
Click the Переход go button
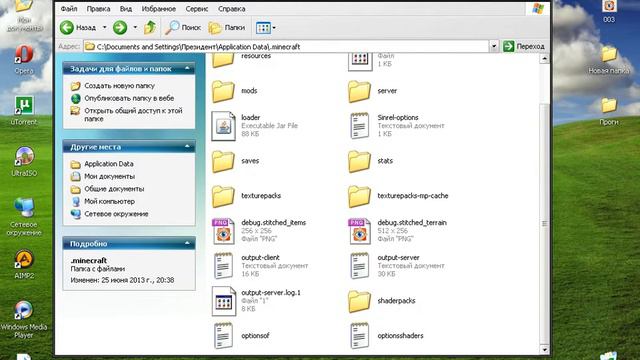click(524, 47)
